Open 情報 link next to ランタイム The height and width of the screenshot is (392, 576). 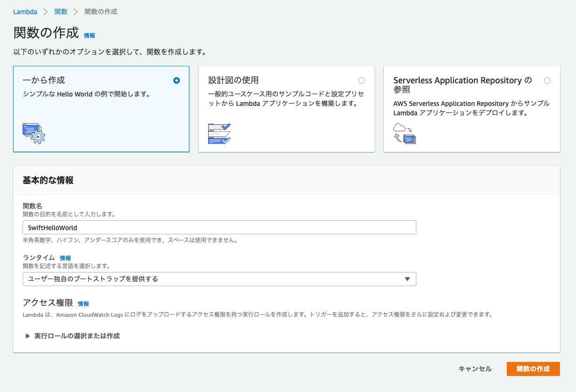tap(65, 258)
